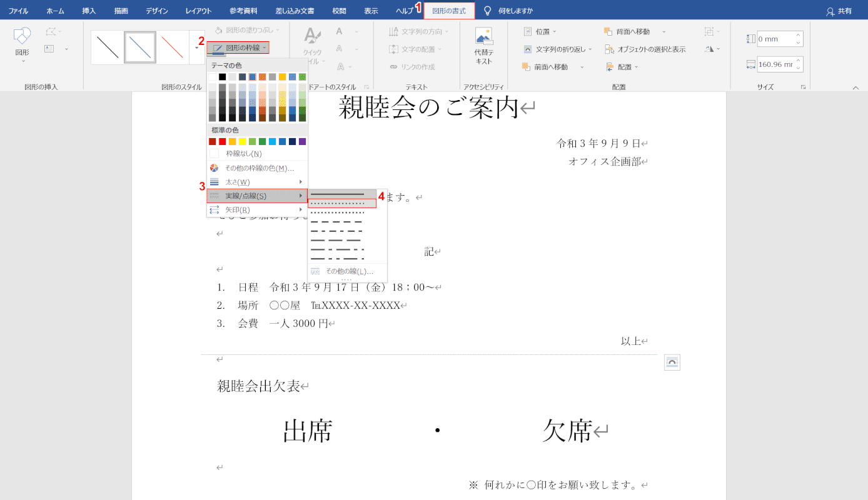Click 文字列の方向 text direction

(x=420, y=31)
